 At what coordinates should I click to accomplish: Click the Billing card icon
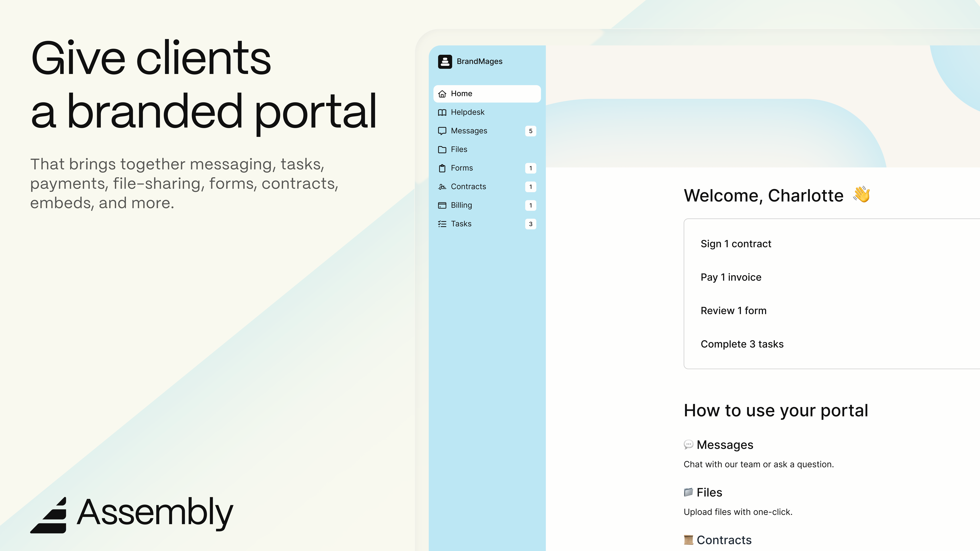point(442,205)
